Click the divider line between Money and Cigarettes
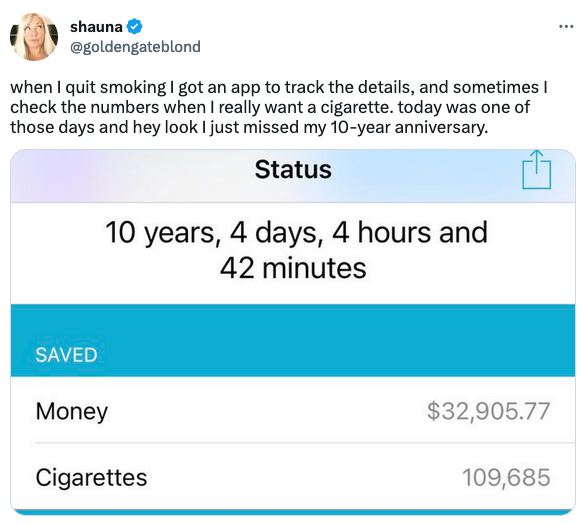586x524 pixels. point(305,443)
